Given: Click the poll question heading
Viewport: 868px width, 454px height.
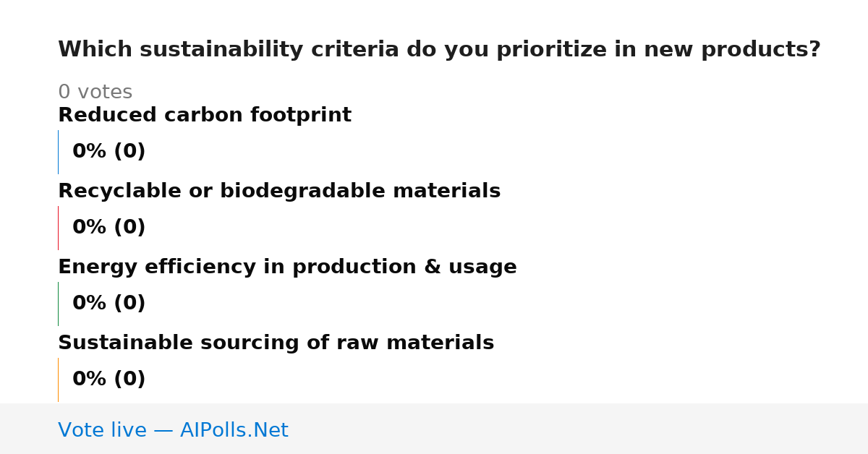Looking at the screenshot, I should [439, 50].
